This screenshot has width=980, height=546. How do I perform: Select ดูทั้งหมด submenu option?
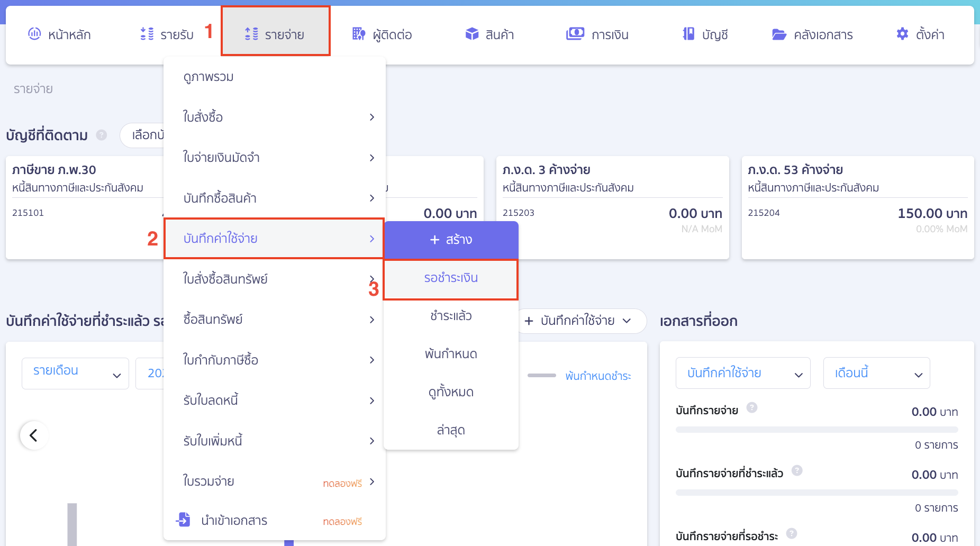[451, 392]
